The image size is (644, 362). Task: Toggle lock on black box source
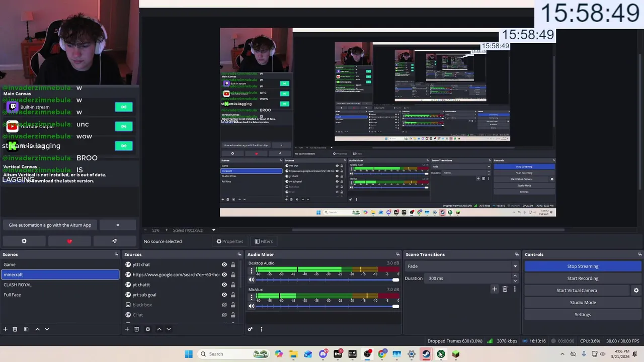(x=233, y=305)
